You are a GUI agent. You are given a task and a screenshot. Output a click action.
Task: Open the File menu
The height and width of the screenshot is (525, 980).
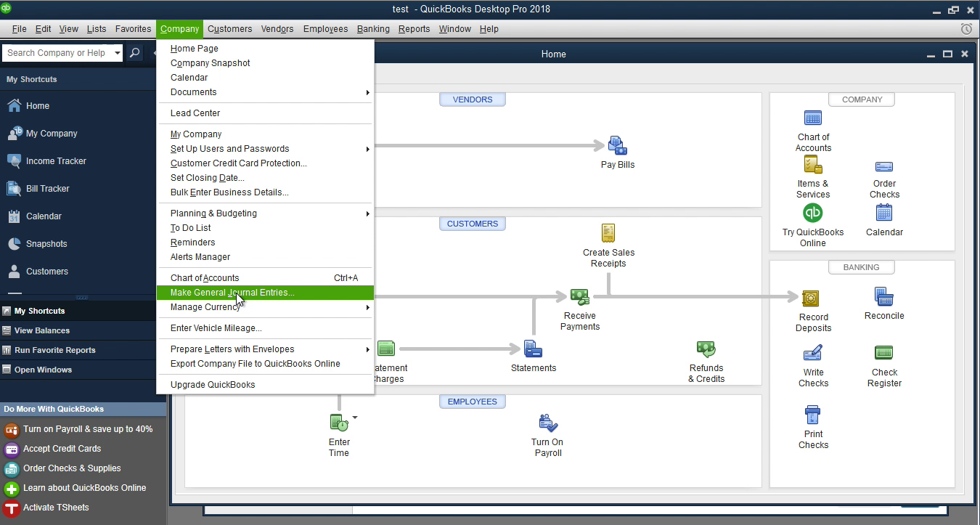click(x=20, y=29)
